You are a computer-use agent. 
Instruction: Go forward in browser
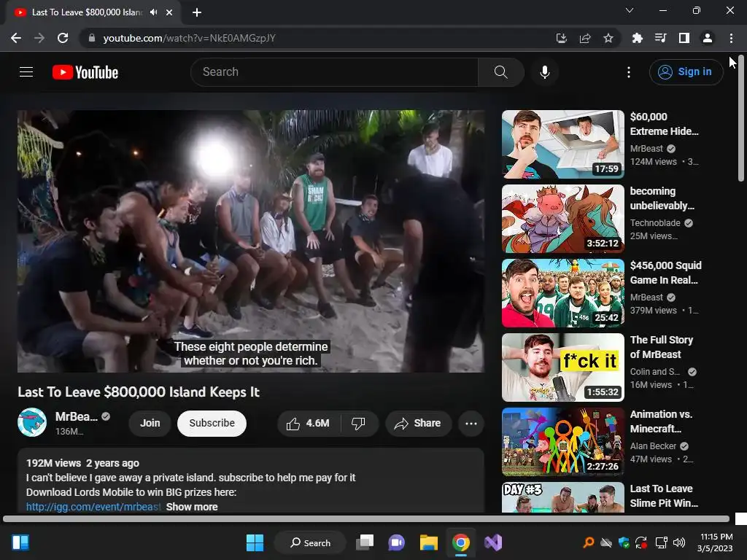point(39,38)
